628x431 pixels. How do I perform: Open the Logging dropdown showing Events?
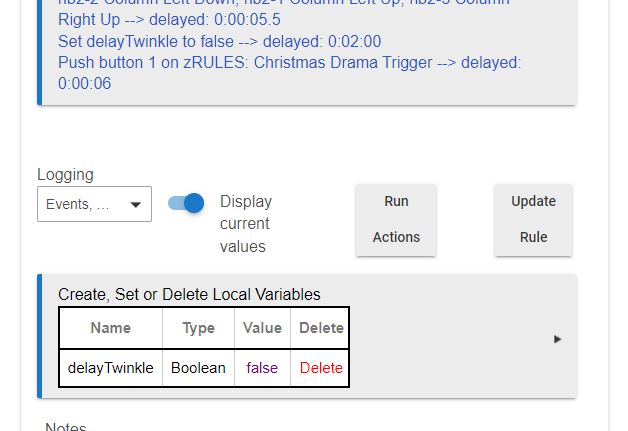coord(94,204)
